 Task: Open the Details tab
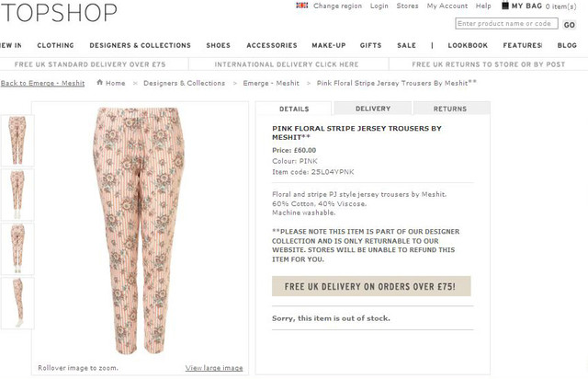294,109
